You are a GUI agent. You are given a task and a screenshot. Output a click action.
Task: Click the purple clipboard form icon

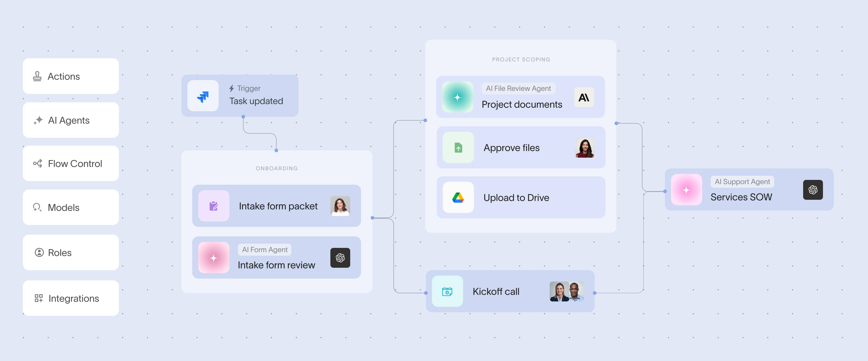pos(214,206)
